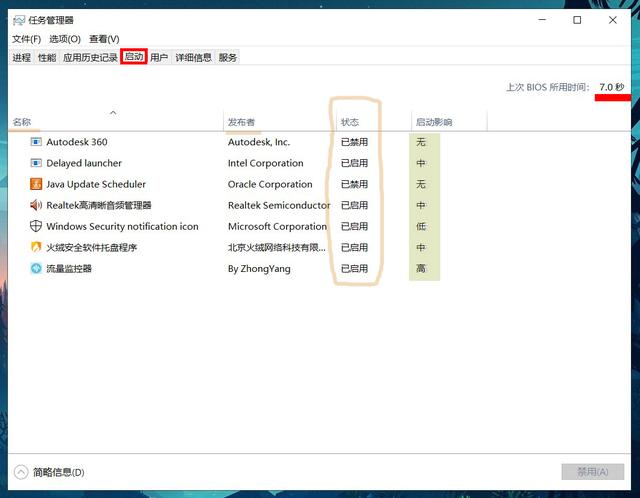Click the 禁用(A) button
Screen dimensions: 640x498
[593, 472]
